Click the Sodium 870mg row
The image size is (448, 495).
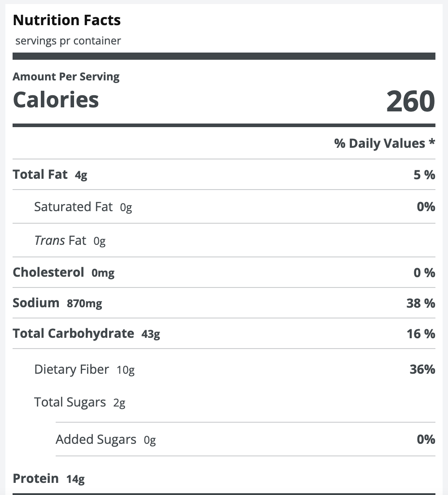(x=224, y=303)
